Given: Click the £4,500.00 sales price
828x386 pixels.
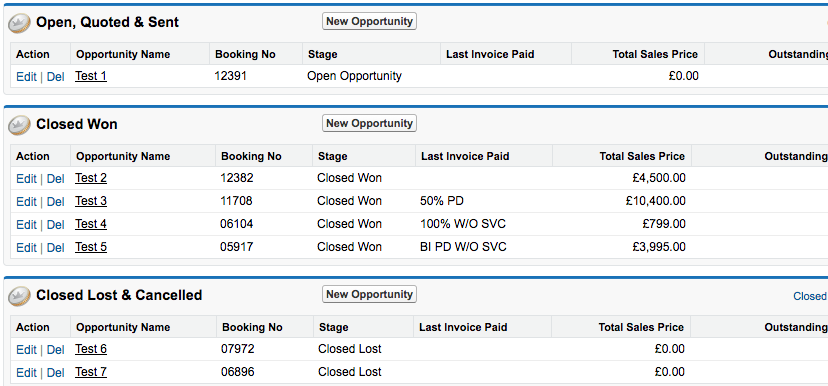Looking at the screenshot, I should 659,178.
